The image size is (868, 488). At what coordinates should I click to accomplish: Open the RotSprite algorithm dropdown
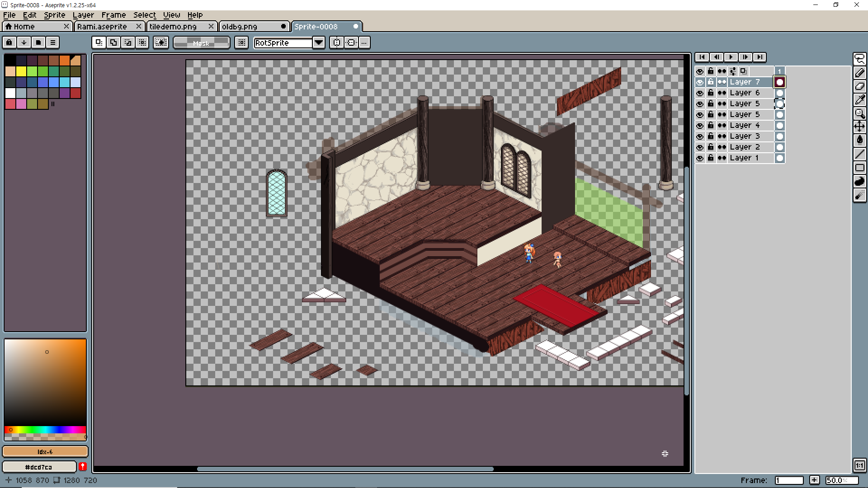tap(319, 43)
